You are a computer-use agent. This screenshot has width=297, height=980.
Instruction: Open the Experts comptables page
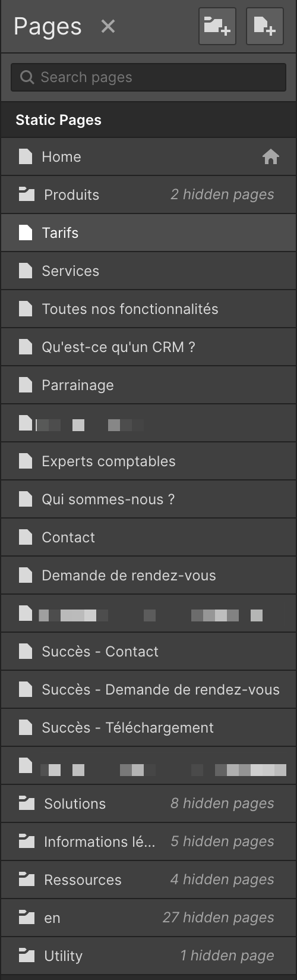click(x=148, y=461)
